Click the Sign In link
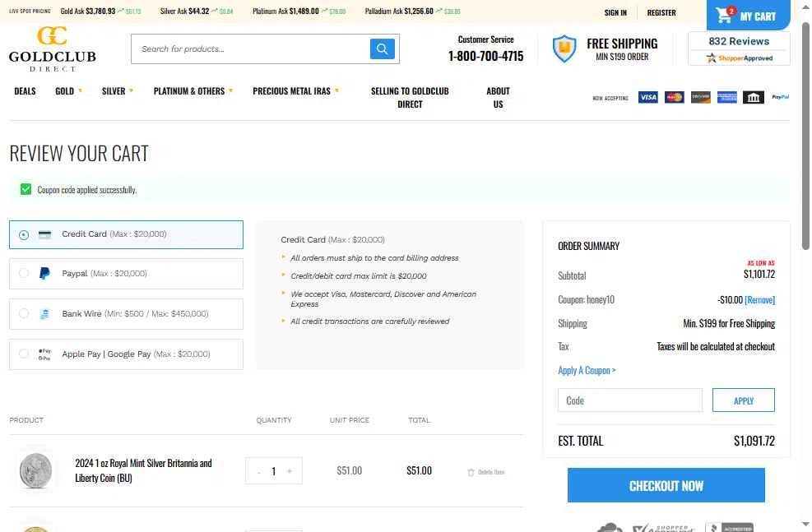This screenshot has height=532, width=812. 615,12
